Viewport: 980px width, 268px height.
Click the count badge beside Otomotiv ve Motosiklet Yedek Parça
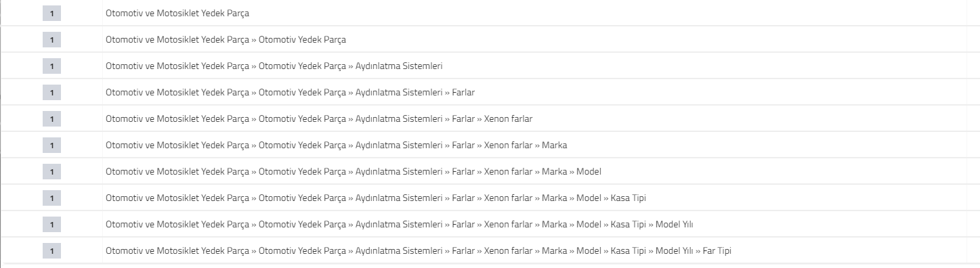click(x=51, y=13)
